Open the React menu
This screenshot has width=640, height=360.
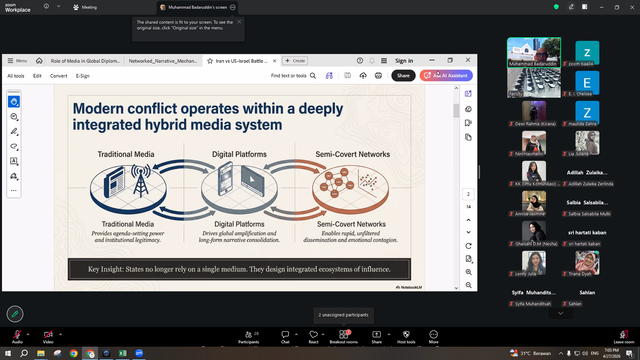point(313,337)
